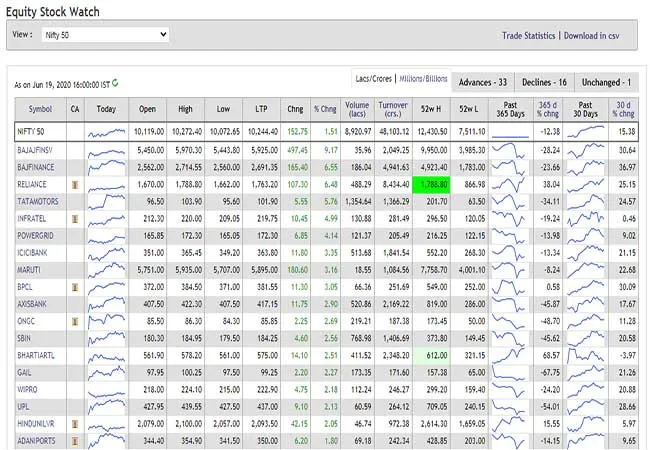Open MARUTI stock symbol link
Screen dimensions: 650x450
[x=29, y=270]
